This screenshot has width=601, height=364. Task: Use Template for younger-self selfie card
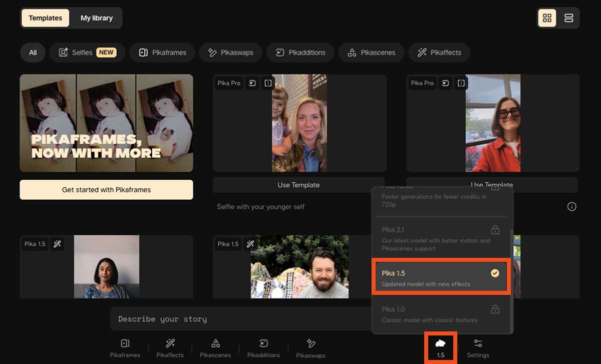(x=298, y=185)
